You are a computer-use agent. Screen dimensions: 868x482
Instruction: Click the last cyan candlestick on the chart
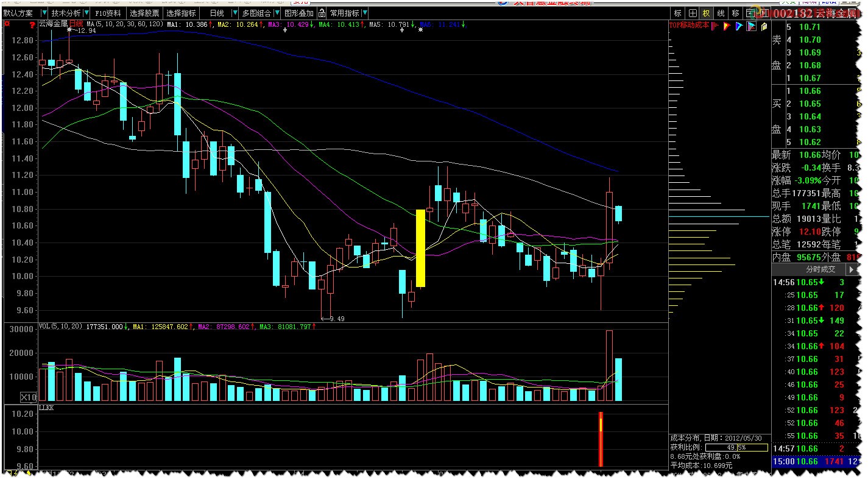click(619, 213)
